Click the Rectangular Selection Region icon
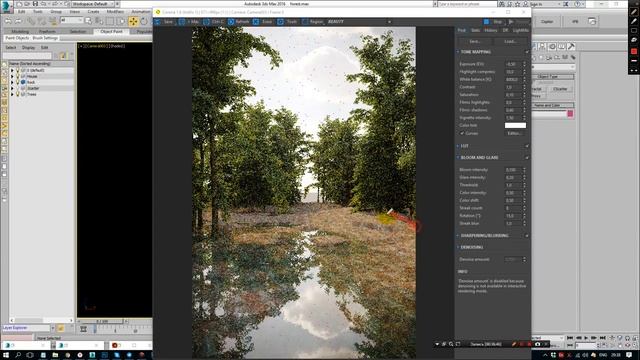640x360 pixels. point(110,21)
